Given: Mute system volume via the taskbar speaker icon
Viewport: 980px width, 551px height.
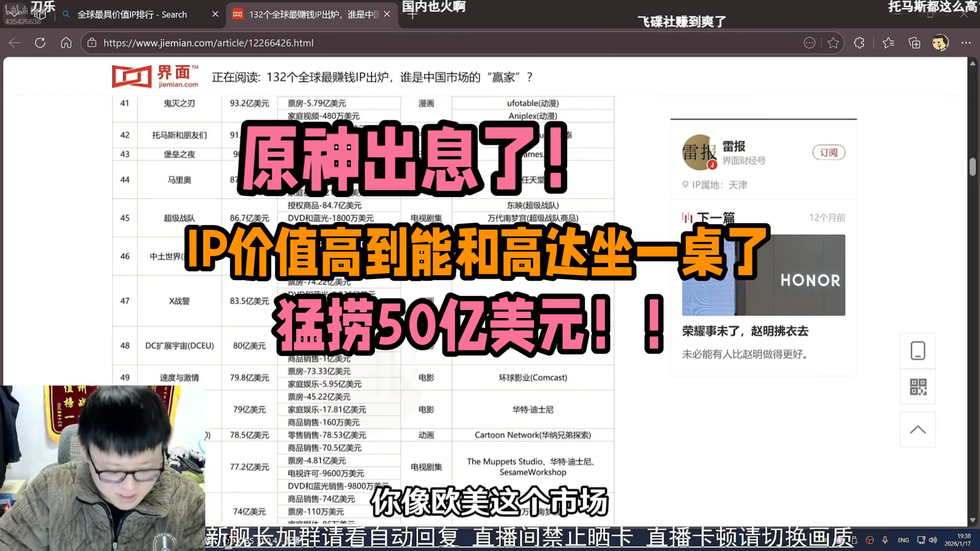Looking at the screenshot, I should pos(932,540).
